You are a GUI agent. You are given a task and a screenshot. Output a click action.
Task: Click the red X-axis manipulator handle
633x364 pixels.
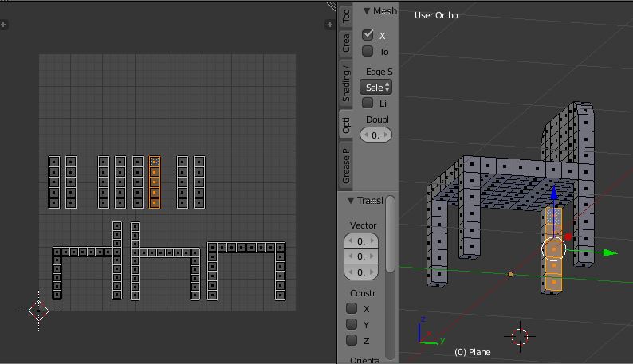coord(568,237)
